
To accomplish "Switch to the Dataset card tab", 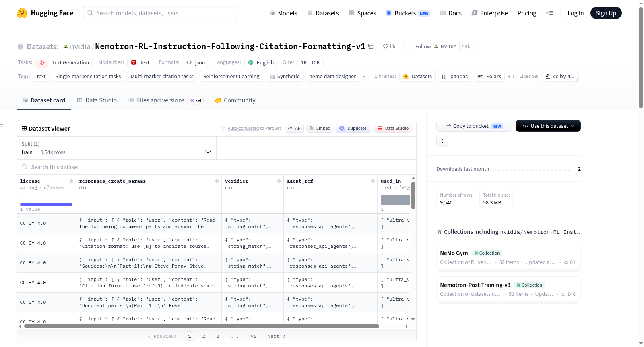I will pos(44,100).
